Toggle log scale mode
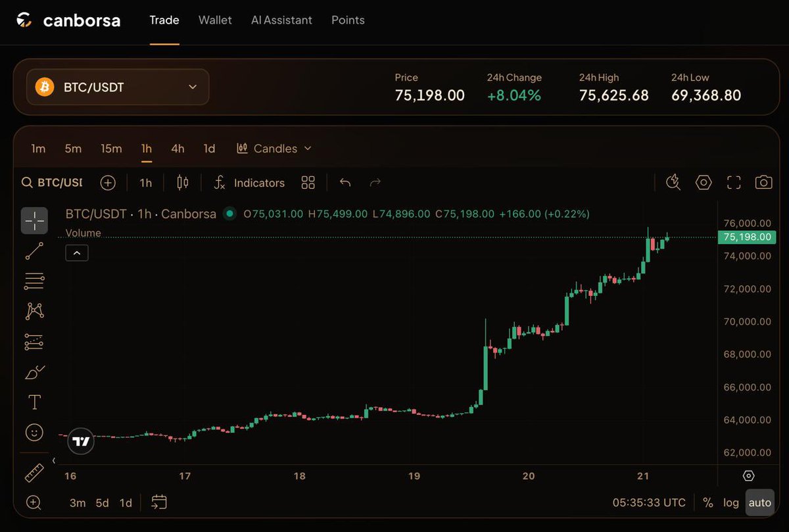The width and height of the screenshot is (789, 532). (731, 503)
